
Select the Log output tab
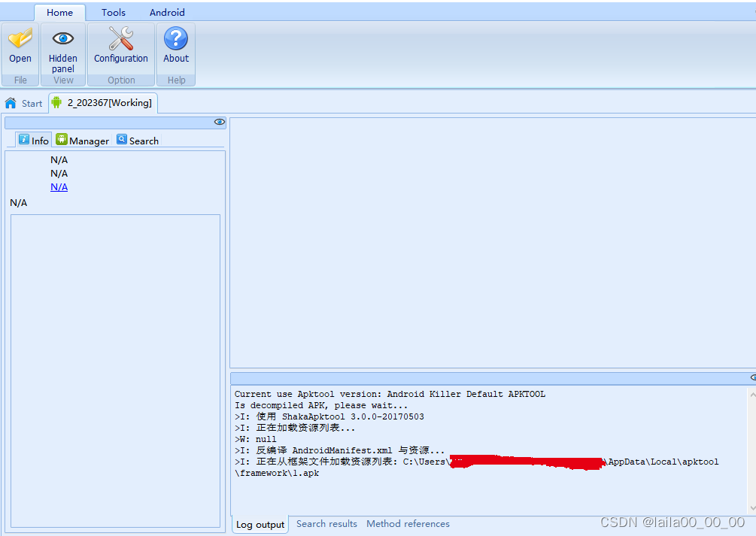click(x=260, y=525)
